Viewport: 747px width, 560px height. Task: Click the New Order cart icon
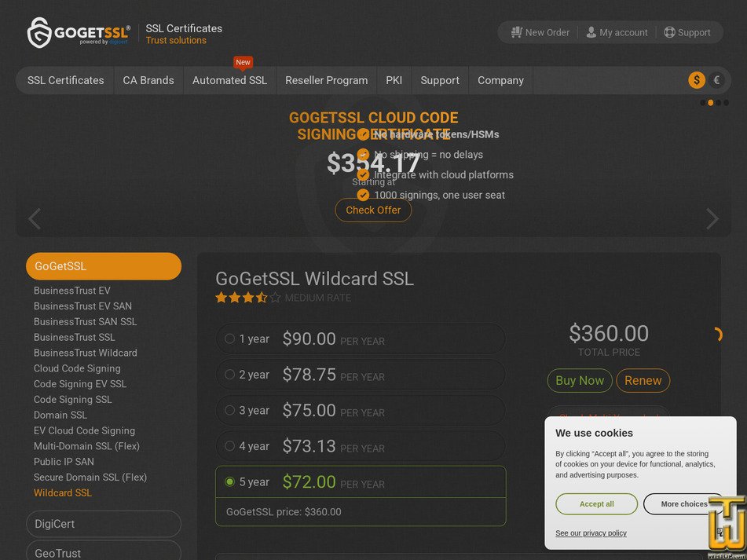[516, 32]
